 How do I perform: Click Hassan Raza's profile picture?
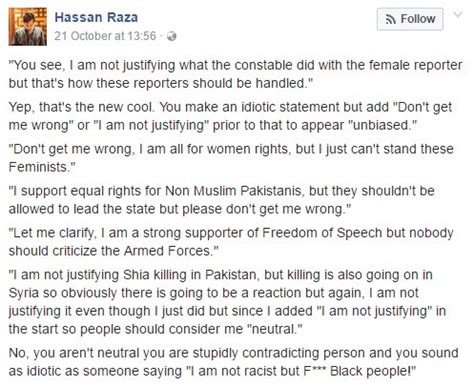click(28, 27)
